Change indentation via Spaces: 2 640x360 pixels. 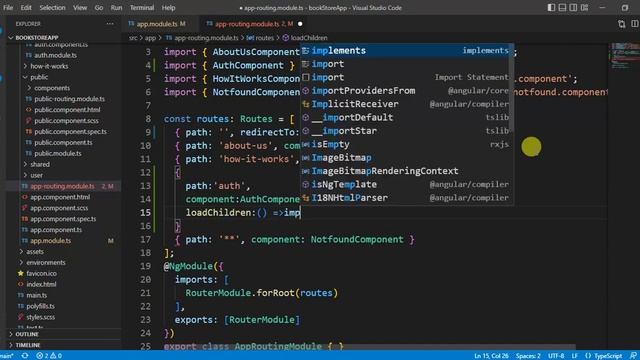tap(528, 356)
